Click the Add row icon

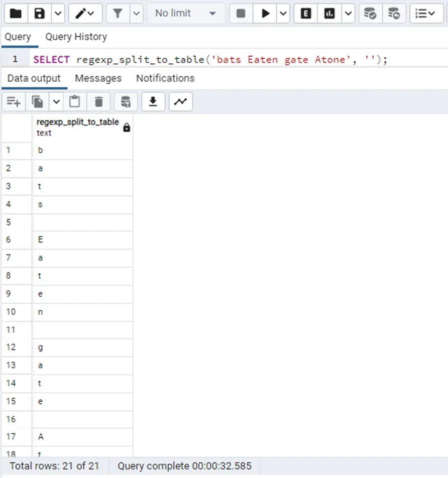pos(14,102)
